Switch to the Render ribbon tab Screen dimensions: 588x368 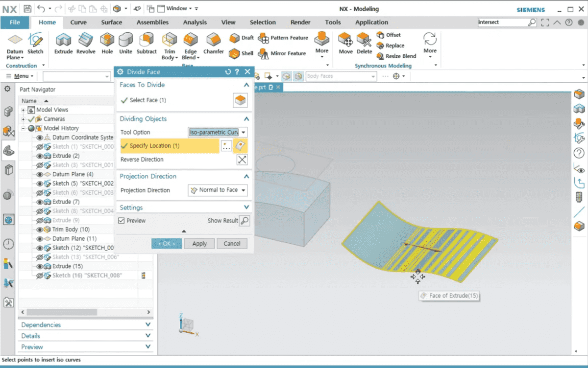[x=300, y=22]
